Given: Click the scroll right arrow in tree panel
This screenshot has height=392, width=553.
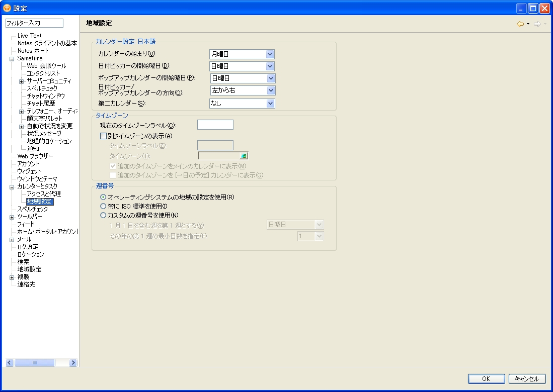Looking at the screenshot, I should point(73,362).
